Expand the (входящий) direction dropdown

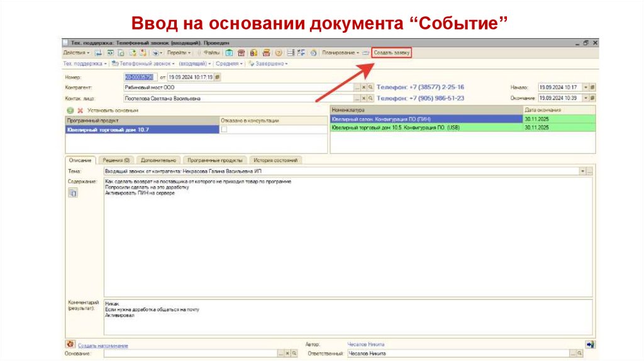[x=195, y=64]
